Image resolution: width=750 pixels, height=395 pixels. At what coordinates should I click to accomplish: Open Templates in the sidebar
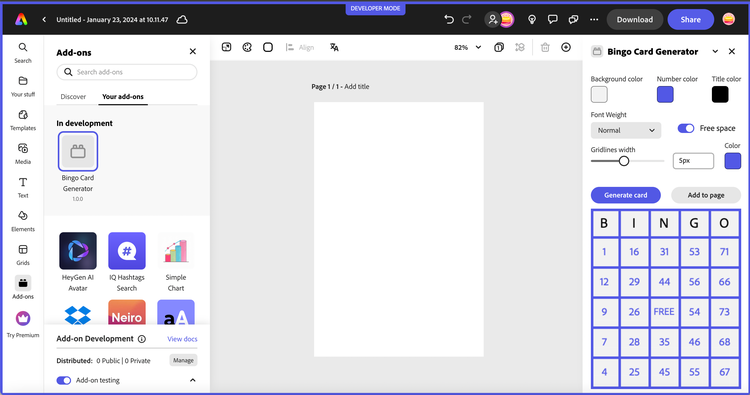[x=23, y=120]
